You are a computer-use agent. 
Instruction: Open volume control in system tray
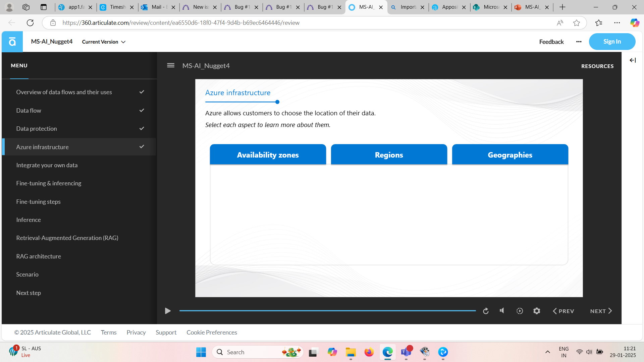pyautogui.click(x=589, y=352)
